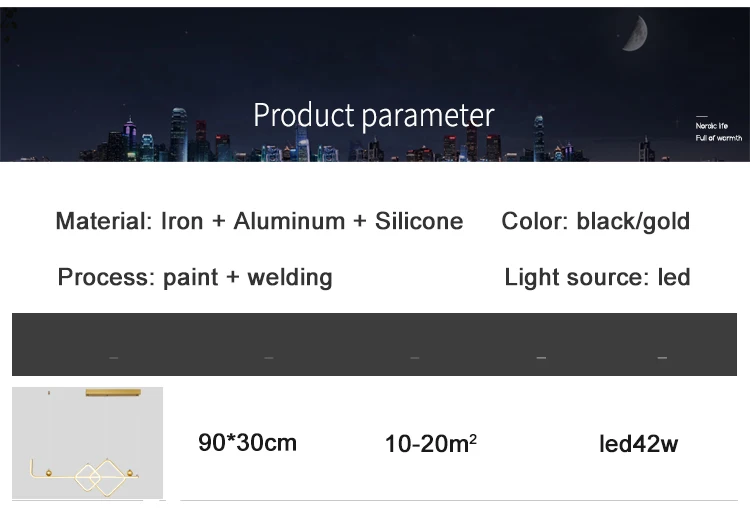Select the Full of warmth caption
This screenshot has width=750, height=512.
coord(718,138)
